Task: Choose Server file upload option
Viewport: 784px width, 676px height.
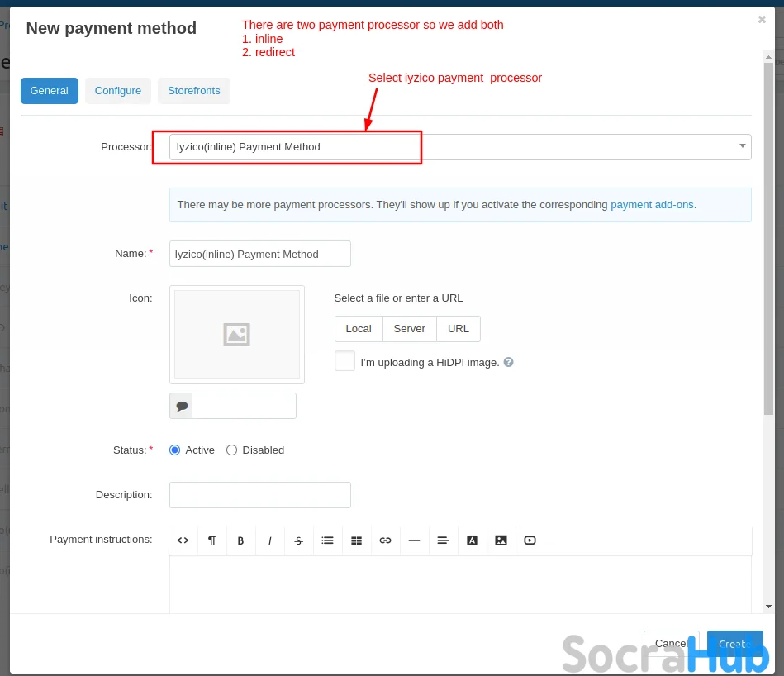Action: tap(410, 329)
